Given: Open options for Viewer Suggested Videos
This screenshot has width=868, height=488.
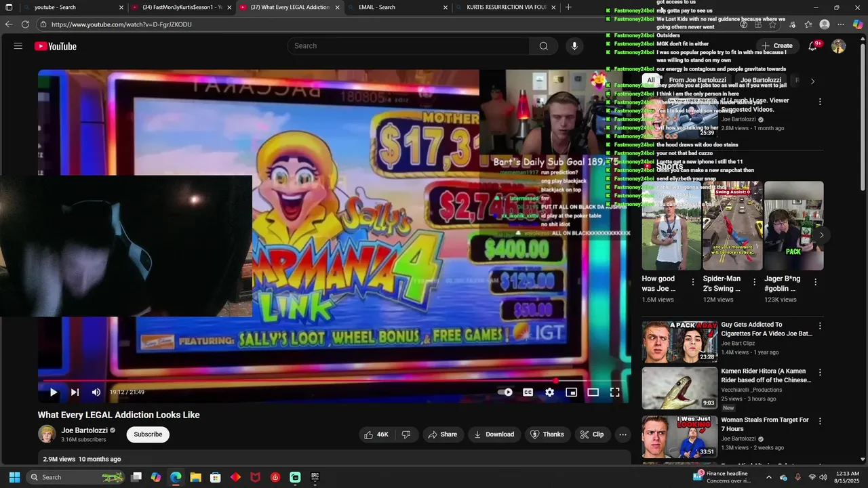Looking at the screenshot, I should tap(819, 102).
